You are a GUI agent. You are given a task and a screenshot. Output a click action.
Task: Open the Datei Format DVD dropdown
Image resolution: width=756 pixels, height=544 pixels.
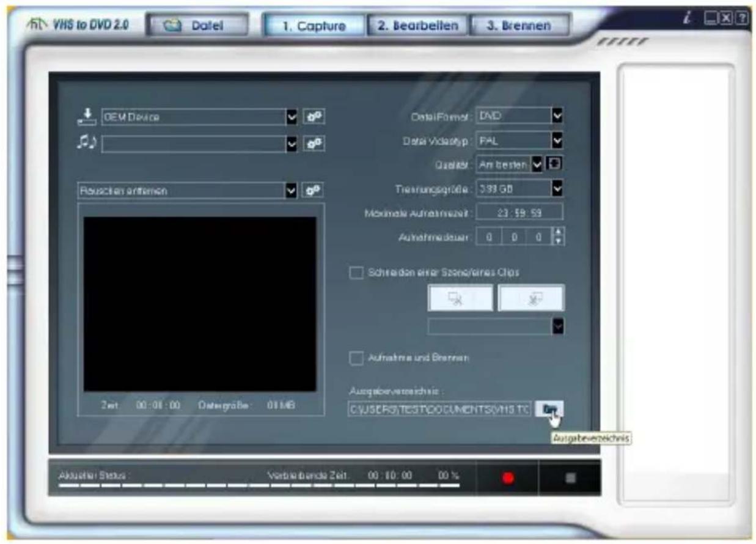pos(557,116)
